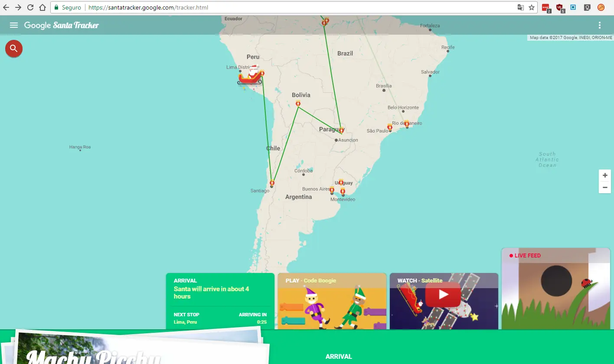Open the uBlock Origin extension
The image size is (614, 364).
click(560, 7)
